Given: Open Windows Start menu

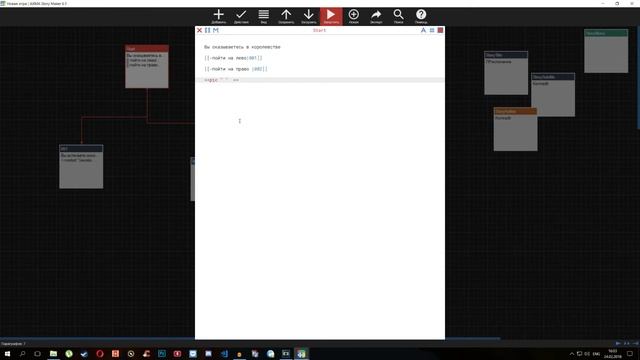Looking at the screenshot, I should 7,354.
